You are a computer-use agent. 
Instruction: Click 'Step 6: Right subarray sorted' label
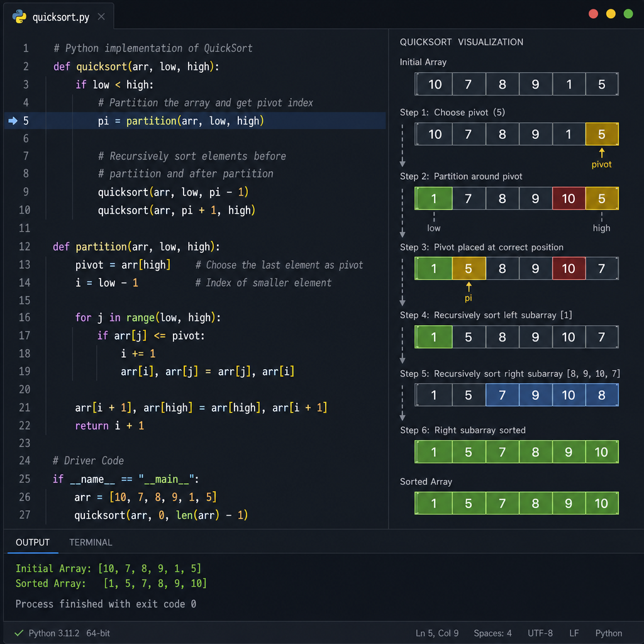click(463, 430)
